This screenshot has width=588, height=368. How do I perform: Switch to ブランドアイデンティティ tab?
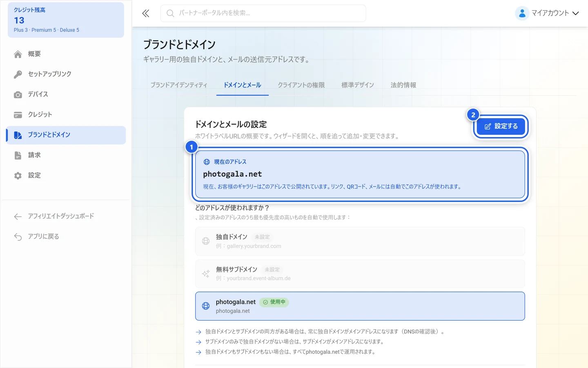click(179, 85)
